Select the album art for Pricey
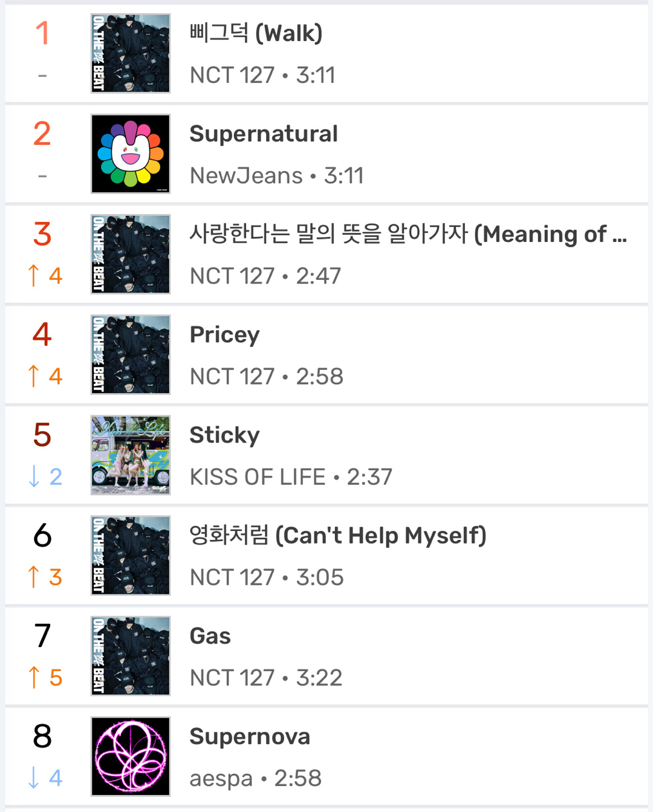Screen dimensions: 653x812 131,354
